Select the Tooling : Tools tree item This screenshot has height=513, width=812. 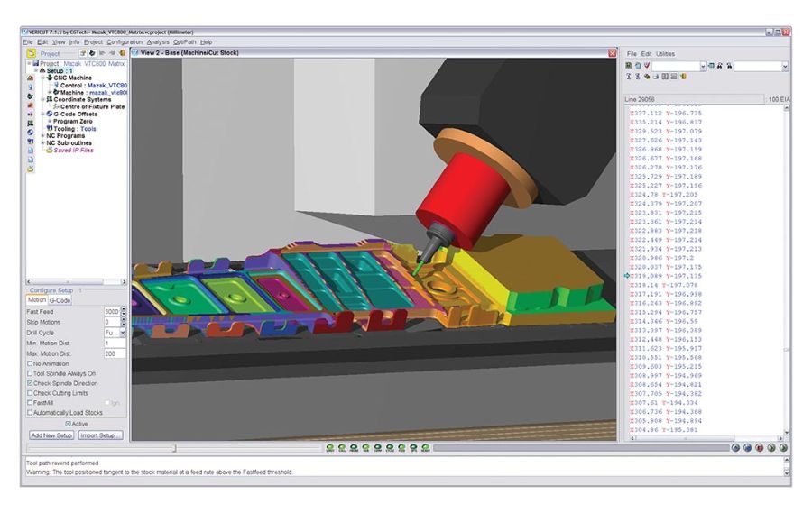click(75, 128)
